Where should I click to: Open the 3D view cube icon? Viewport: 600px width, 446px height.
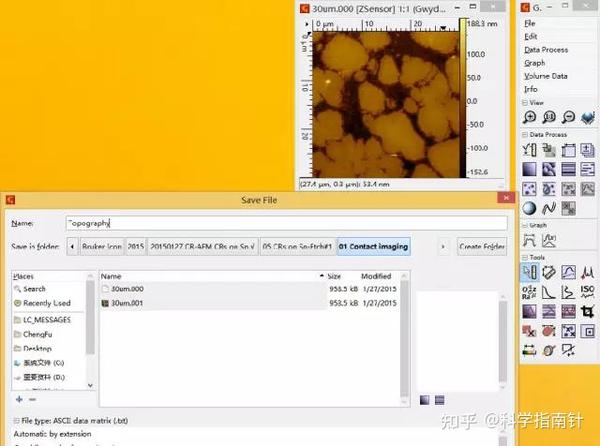[588, 117]
